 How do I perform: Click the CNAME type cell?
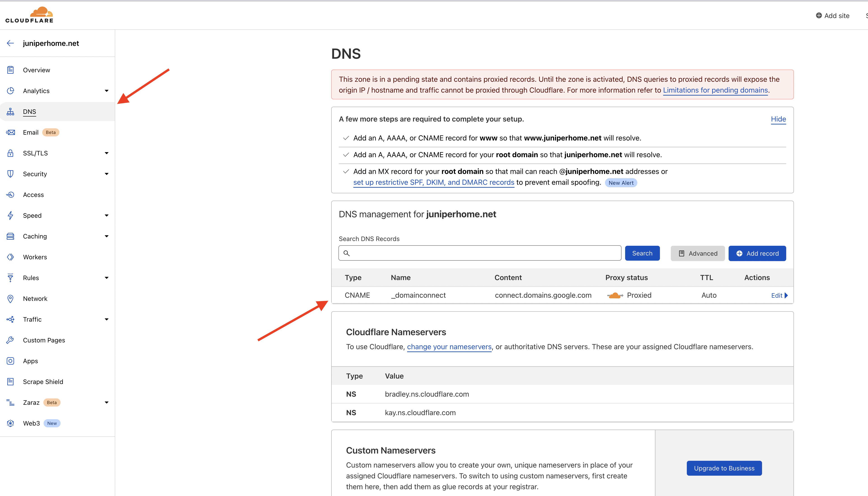(357, 295)
